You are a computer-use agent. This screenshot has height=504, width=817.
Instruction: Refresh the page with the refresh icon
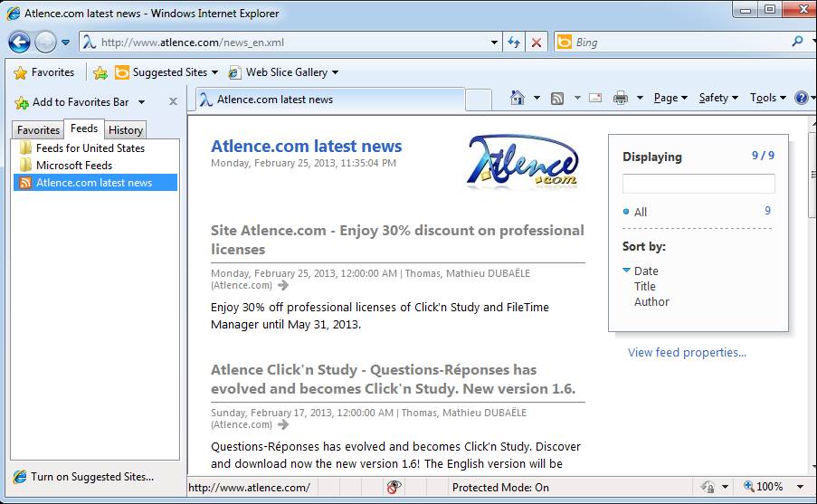514,43
